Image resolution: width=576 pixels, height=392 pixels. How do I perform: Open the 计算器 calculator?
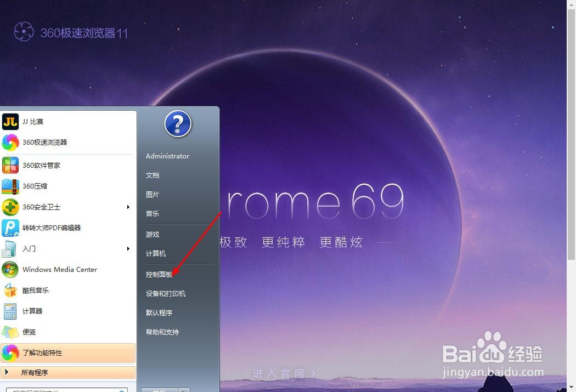pos(32,311)
